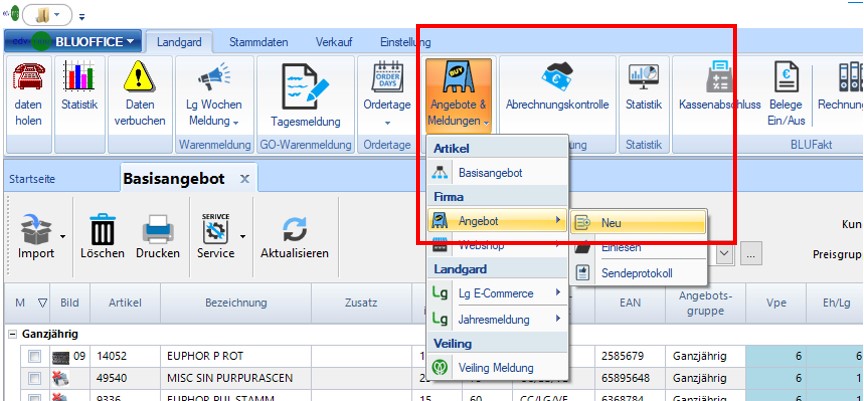
Task: Tick checkbox for MISC SIN PURPURASCEN row
Action: [x=34, y=378]
